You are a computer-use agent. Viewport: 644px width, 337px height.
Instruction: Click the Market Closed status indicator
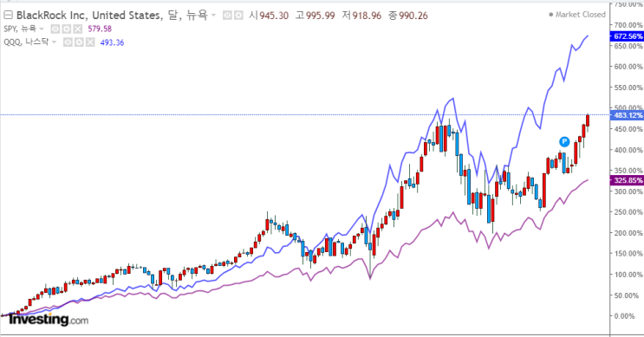click(x=577, y=15)
